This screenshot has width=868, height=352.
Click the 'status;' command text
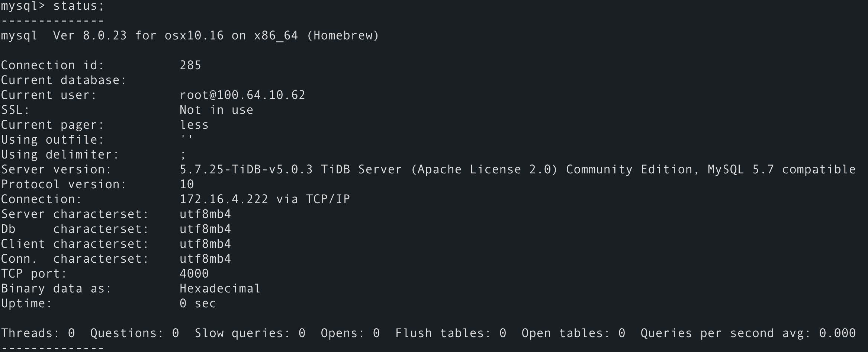pos(78,6)
